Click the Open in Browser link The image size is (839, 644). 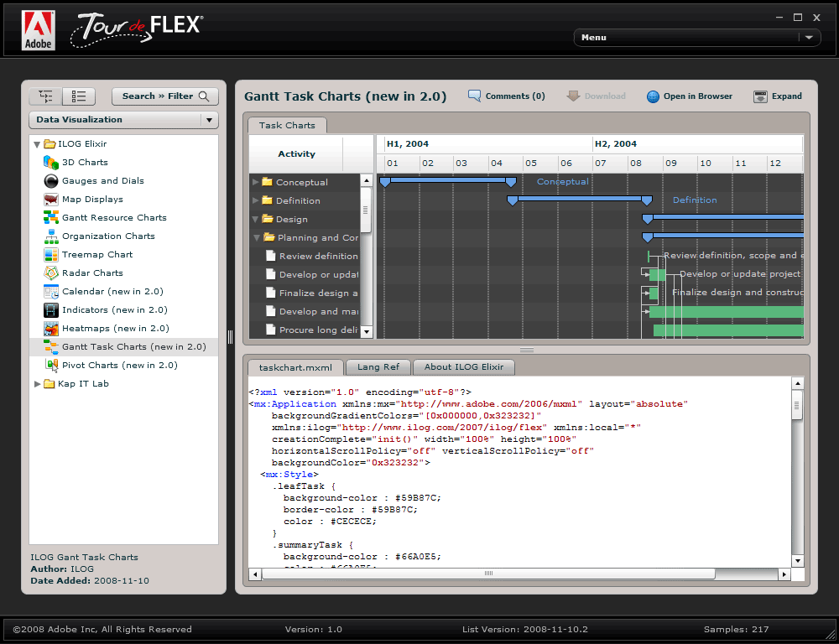(698, 96)
